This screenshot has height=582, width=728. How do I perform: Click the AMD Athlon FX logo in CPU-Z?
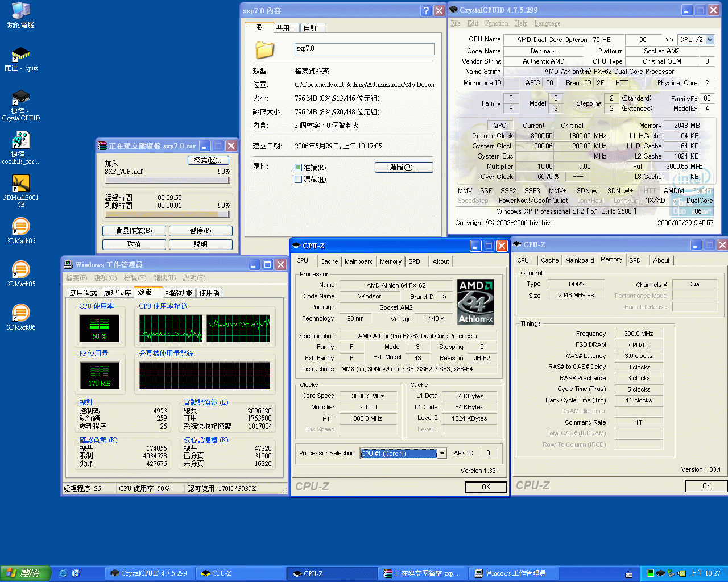pyautogui.click(x=475, y=302)
